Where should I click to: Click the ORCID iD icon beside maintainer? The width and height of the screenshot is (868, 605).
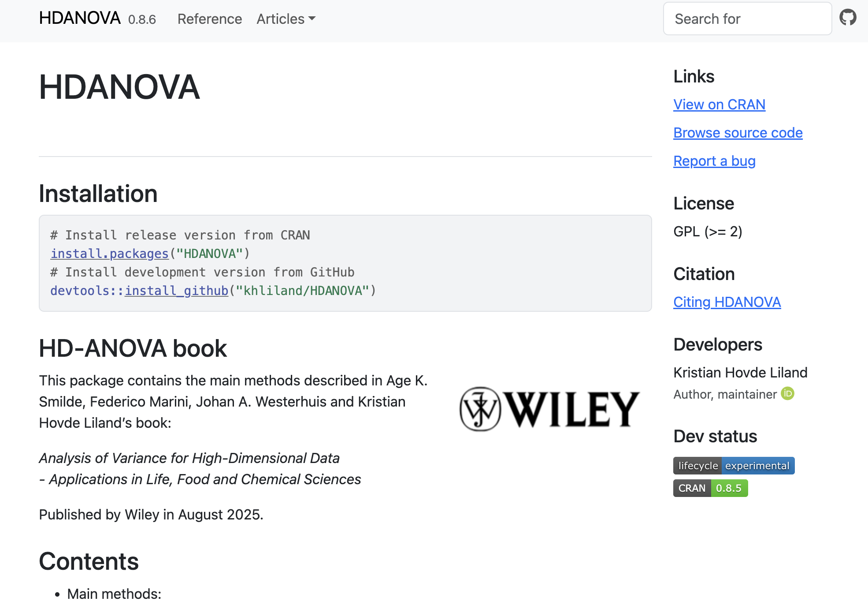pyautogui.click(x=787, y=393)
